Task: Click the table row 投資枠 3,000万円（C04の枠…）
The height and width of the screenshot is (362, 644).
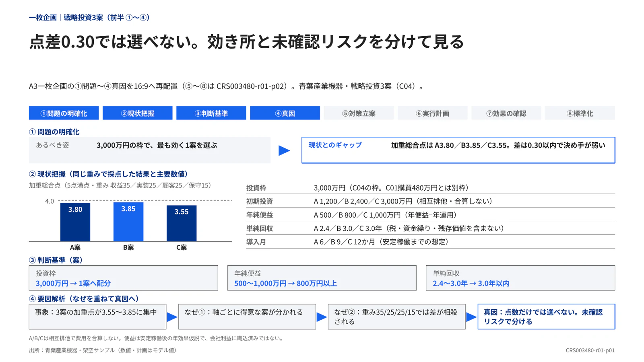Action: pos(431,188)
